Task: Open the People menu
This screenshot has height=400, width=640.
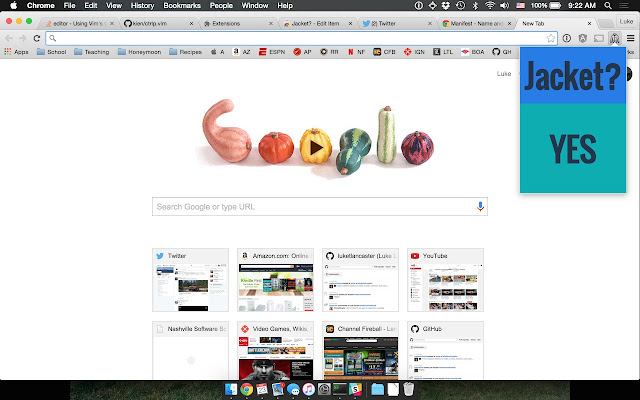Action: click(x=221, y=5)
